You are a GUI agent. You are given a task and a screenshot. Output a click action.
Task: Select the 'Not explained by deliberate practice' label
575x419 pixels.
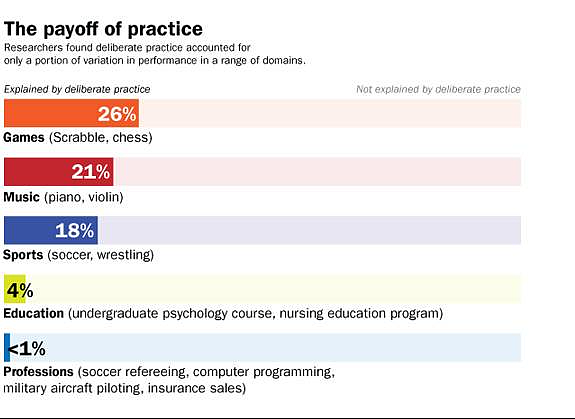[438, 89]
